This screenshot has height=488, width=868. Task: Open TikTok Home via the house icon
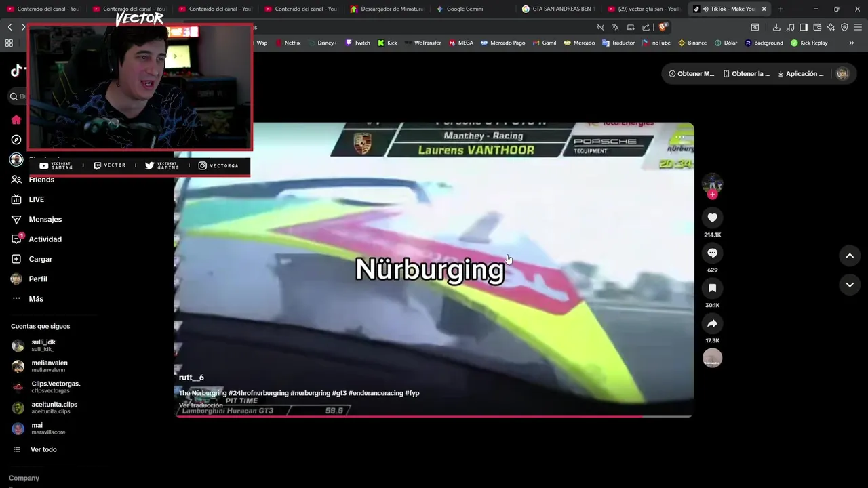(x=16, y=120)
